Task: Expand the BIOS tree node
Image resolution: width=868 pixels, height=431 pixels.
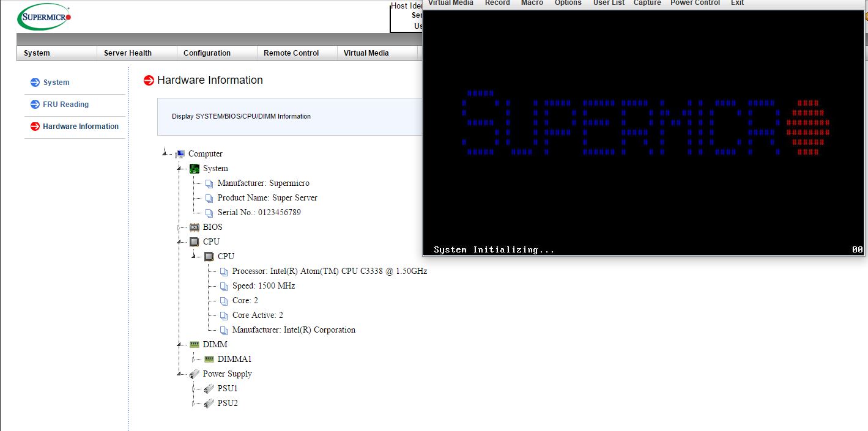Action: [179, 227]
